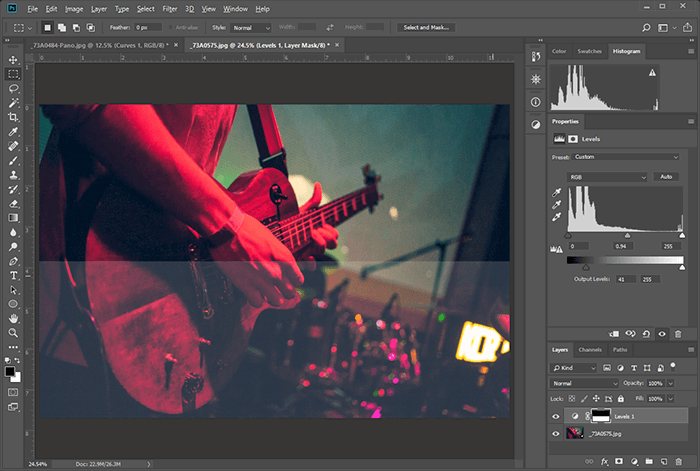Select the Crop tool
The height and width of the screenshot is (471, 700).
tap(13, 117)
